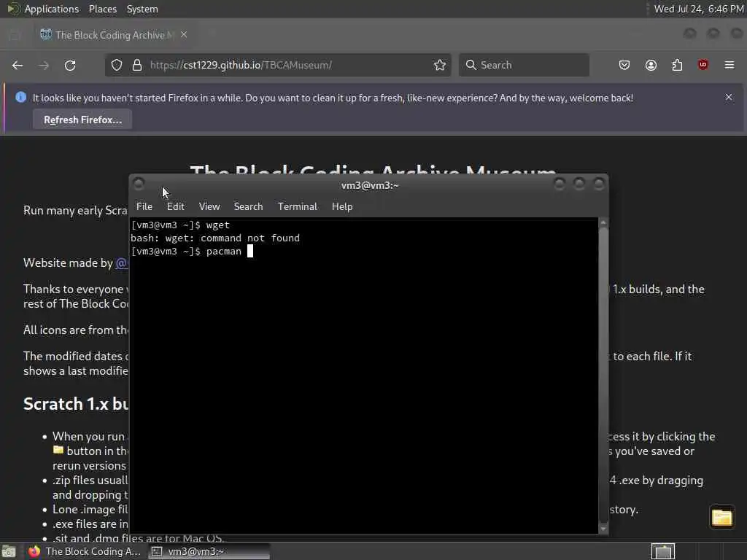Dismiss the Firefox refresh notification bar
The image size is (747, 560).
729,97
